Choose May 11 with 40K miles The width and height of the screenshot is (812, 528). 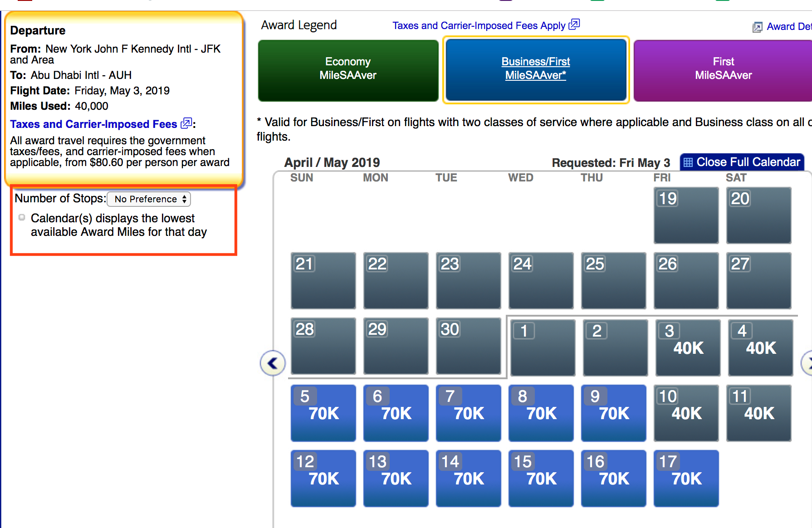point(759,413)
